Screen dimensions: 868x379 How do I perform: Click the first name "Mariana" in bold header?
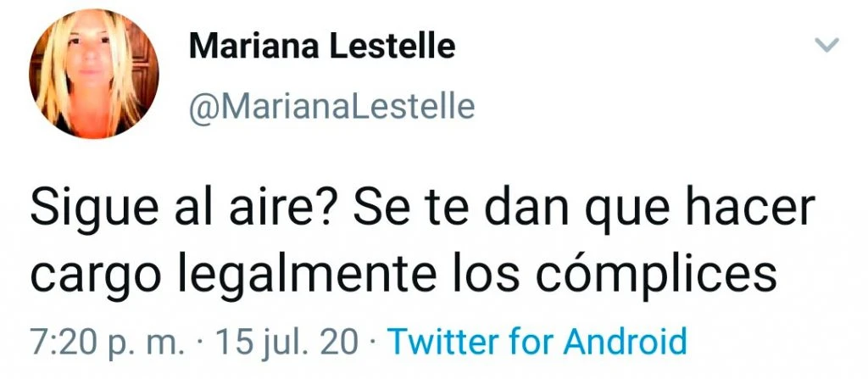[x=254, y=47]
